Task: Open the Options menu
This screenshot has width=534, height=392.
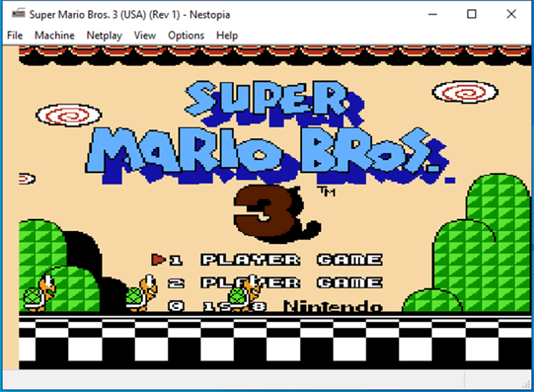Action: tap(186, 35)
